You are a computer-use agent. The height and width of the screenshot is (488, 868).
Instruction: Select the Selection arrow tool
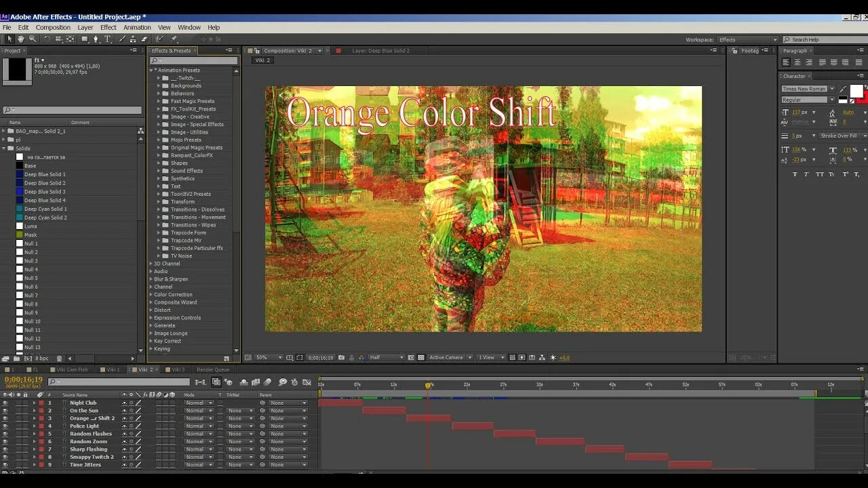click(9, 39)
